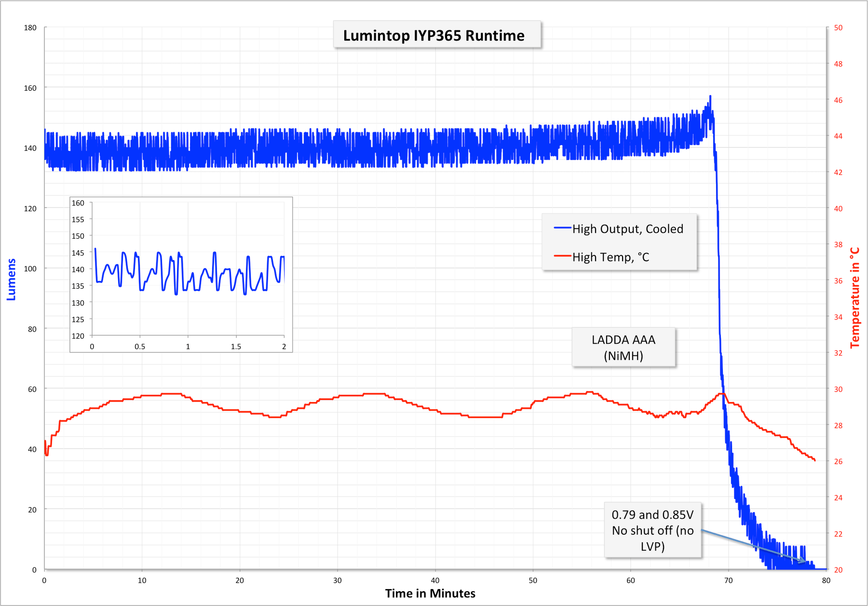Click the 160 label on inset chart axis
The image size is (868, 606).
tap(78, 203)
